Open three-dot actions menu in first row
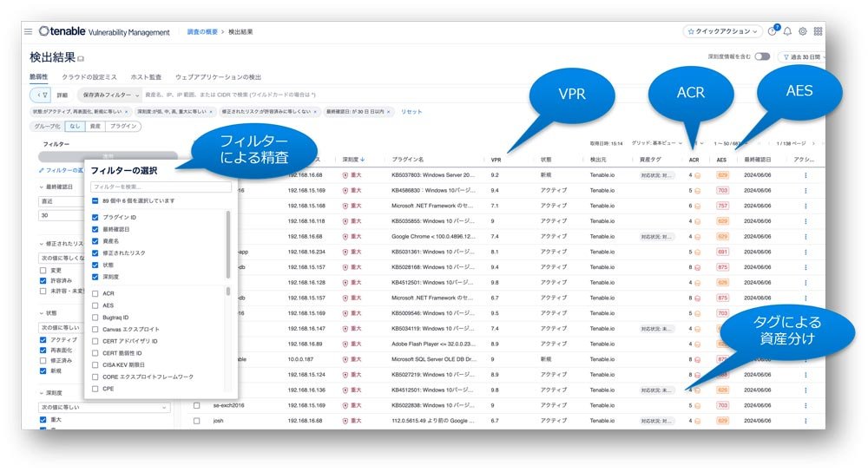The height and width of the screenshot is (472, 868). tap(805, 175)
